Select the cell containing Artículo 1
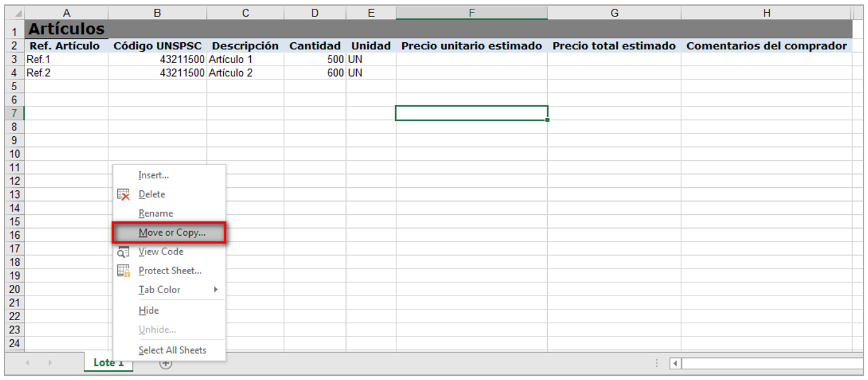The height and width of the screenshot is (380, 868). [245, 59]
